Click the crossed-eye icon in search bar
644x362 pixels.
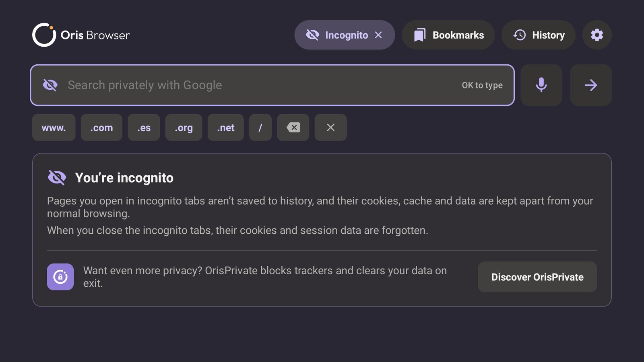(x=50, y=85)
